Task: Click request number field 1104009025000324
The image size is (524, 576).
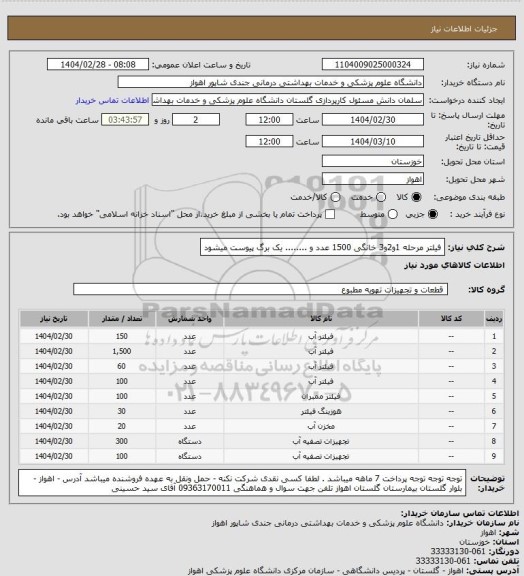Action: [x=373, y=64]
